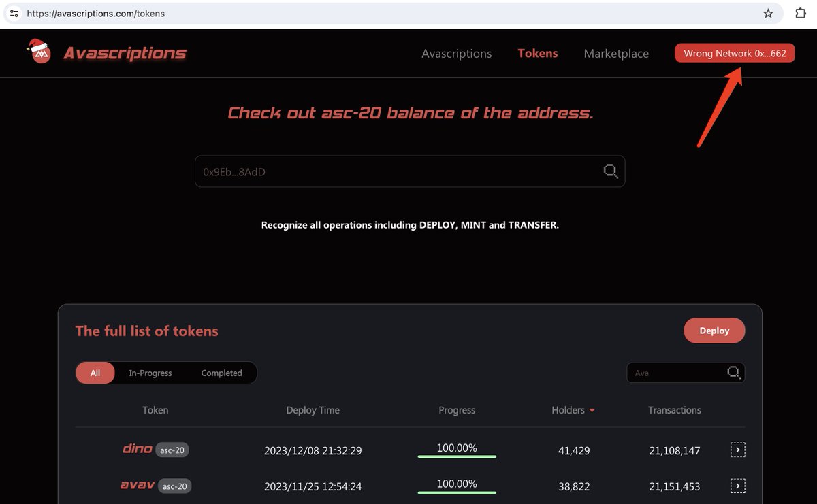817x504 pixels.
Task: Click the Avascriptions Santa-hat logo icon
Action: 39,52
